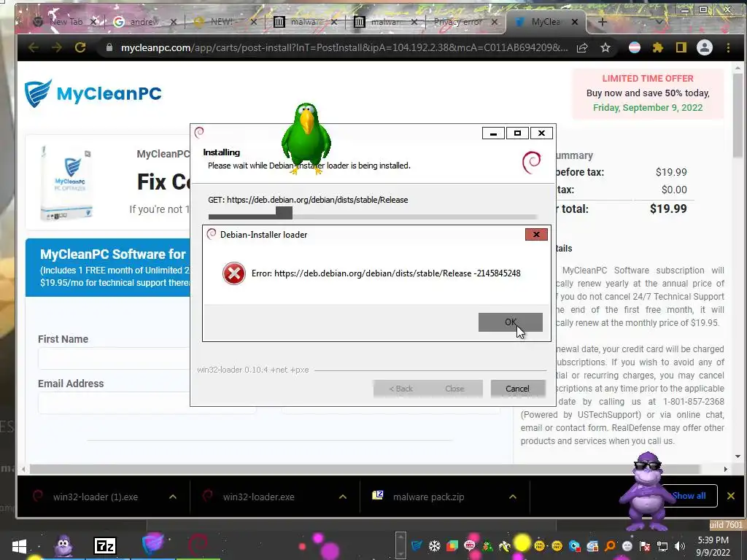Open a new browser tab with plus

(x=602, y=22)
